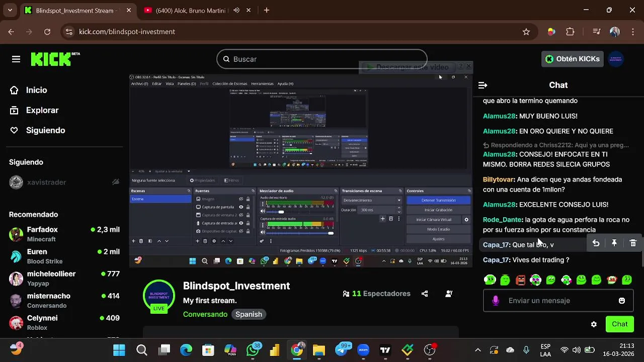Image resolution: width=644 pixels, height=362 pixels.
Task: Toggle lock on Imagen source
Action: point(248,199)
